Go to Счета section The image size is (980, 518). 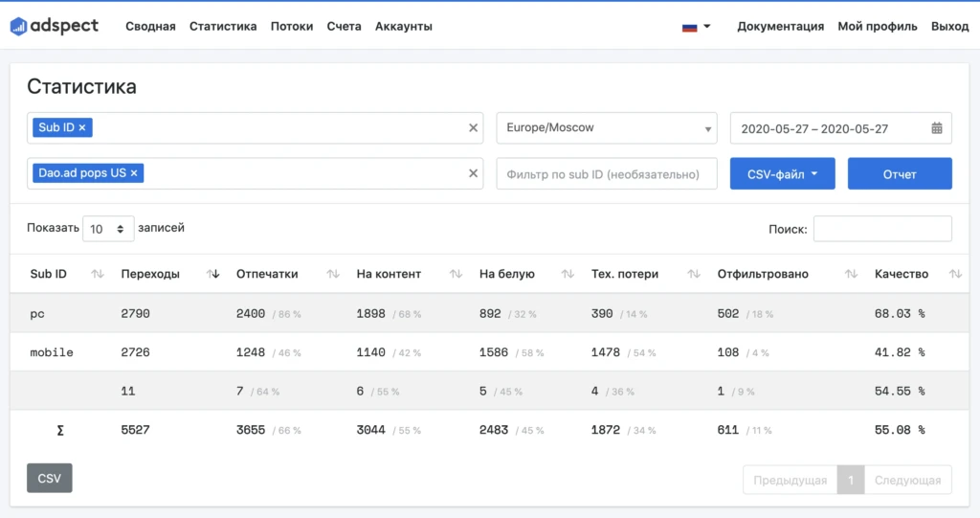pos(344,26)
